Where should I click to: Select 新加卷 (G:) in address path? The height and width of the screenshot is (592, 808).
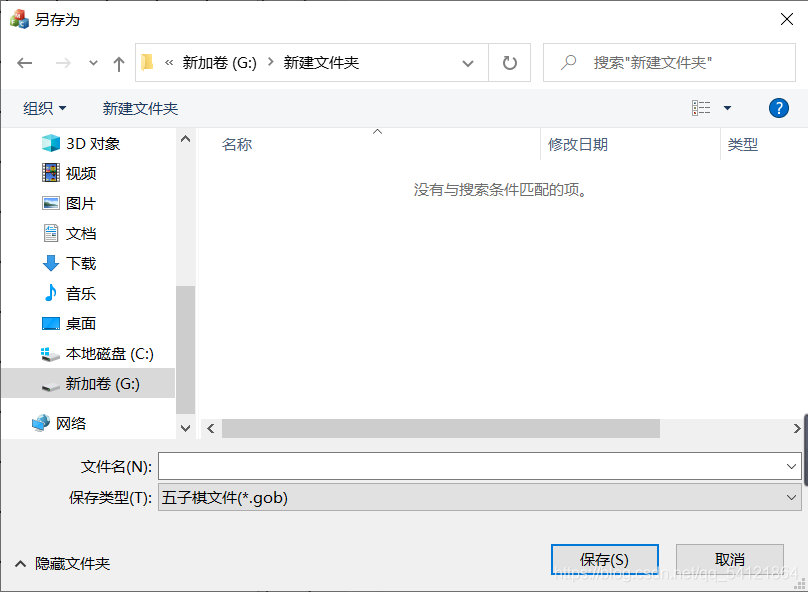(220, 63)
